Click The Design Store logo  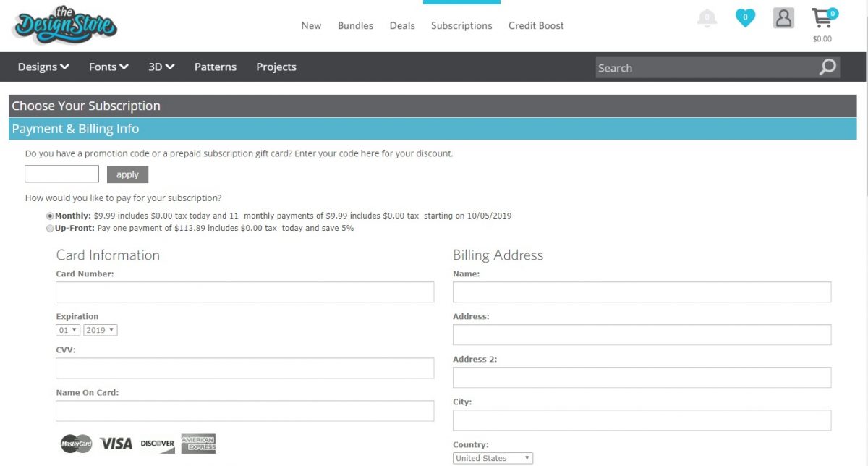64,25
